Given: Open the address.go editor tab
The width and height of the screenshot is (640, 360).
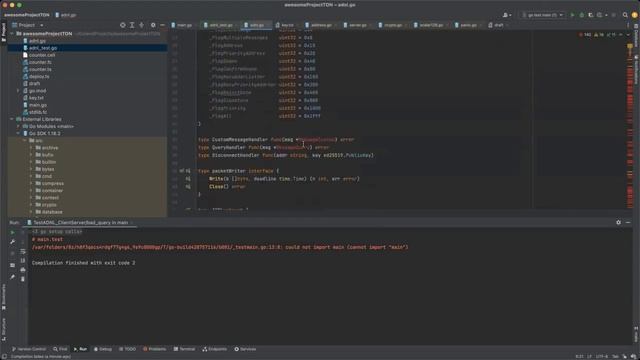Looking at the screenshot, I should point(320,25).
